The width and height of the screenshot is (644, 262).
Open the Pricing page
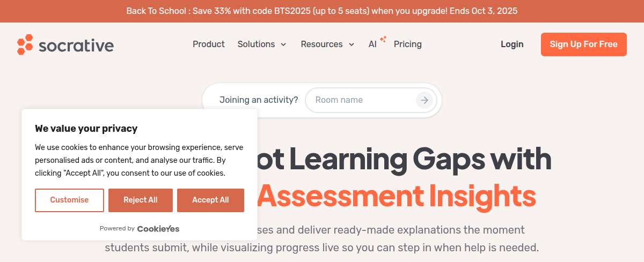(x=408, y=44)
